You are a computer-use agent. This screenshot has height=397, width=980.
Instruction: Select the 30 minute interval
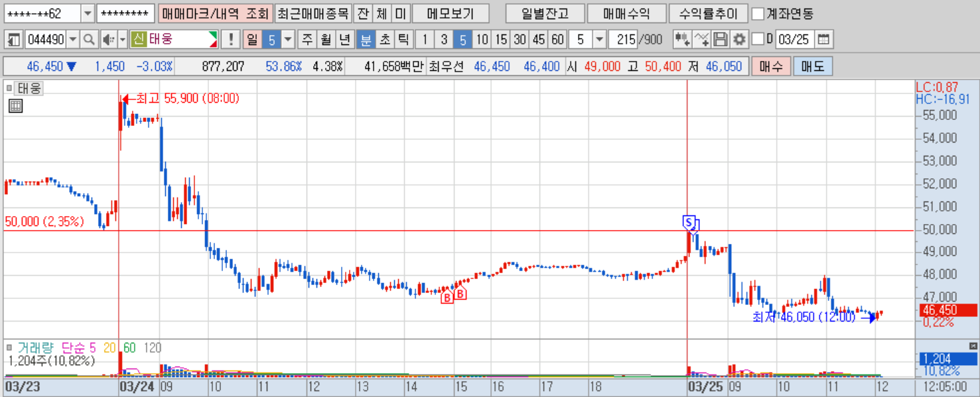520,40
